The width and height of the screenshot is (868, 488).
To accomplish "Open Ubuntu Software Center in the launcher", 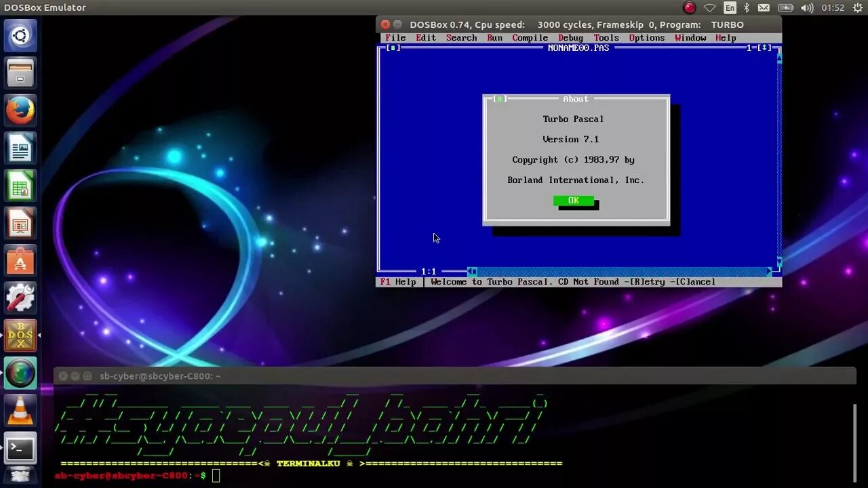I will 20,260.
